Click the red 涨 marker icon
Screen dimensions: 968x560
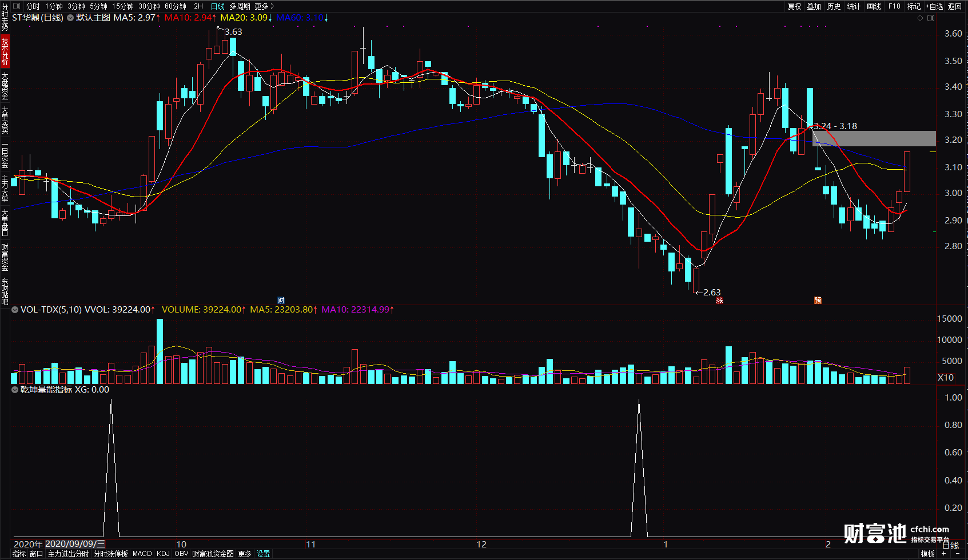coord(719,301)
